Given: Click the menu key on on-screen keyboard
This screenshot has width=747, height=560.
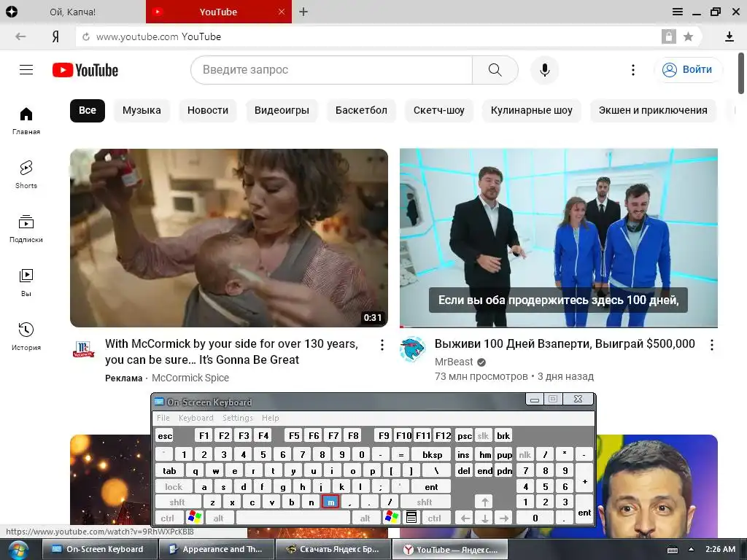Looking at the screenshot, I should (x=411, y=518).
